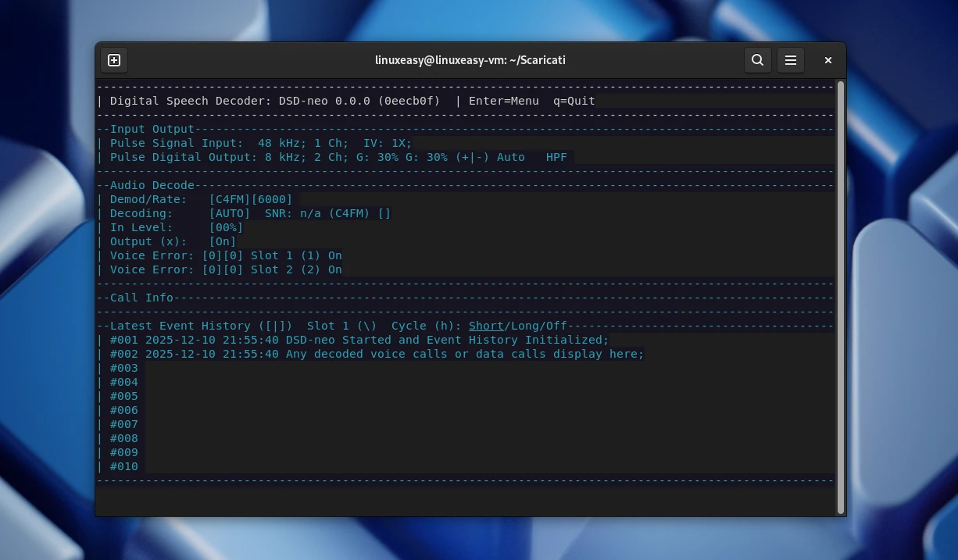Select the Demod/Rate [C4FM][6000] indicator

(250, 199)
